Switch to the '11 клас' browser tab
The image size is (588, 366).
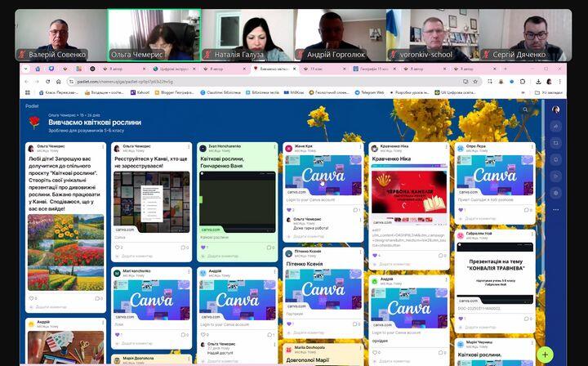(x=323, y=69)
